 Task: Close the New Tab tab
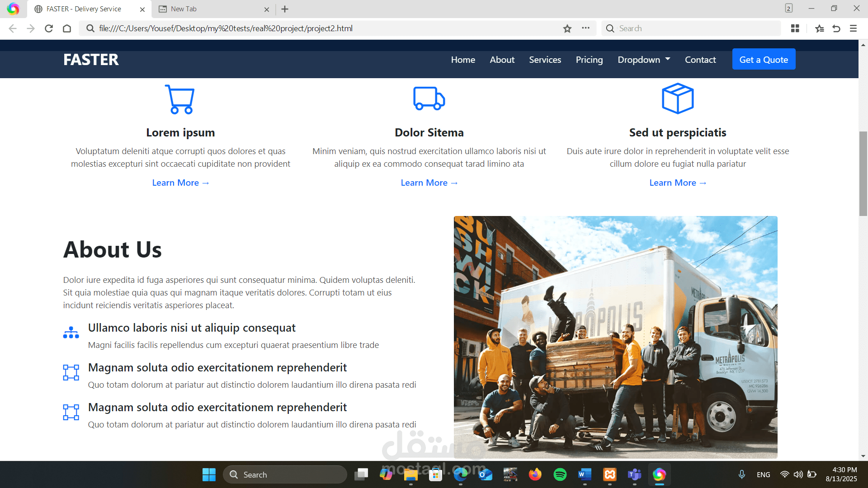[x=267, y=9]
